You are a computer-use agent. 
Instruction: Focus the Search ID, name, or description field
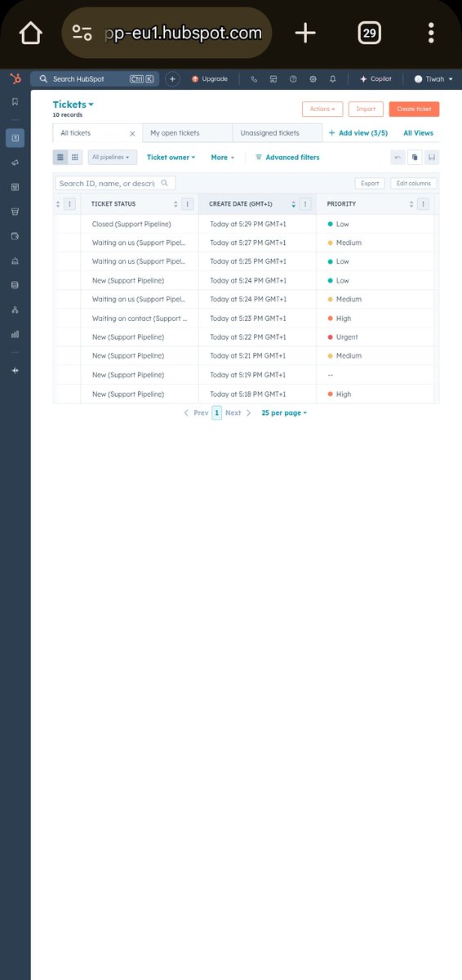(114, 184)
